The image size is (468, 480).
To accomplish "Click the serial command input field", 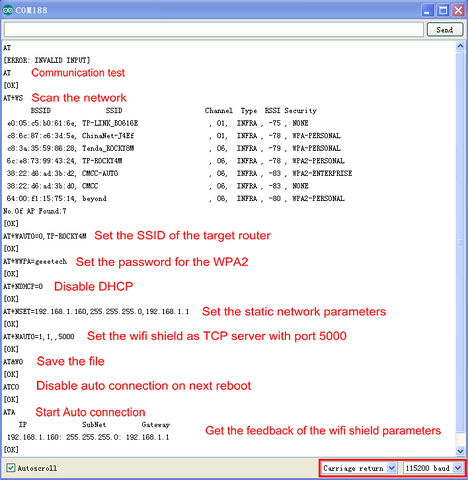I will click(x=213, y=30).
